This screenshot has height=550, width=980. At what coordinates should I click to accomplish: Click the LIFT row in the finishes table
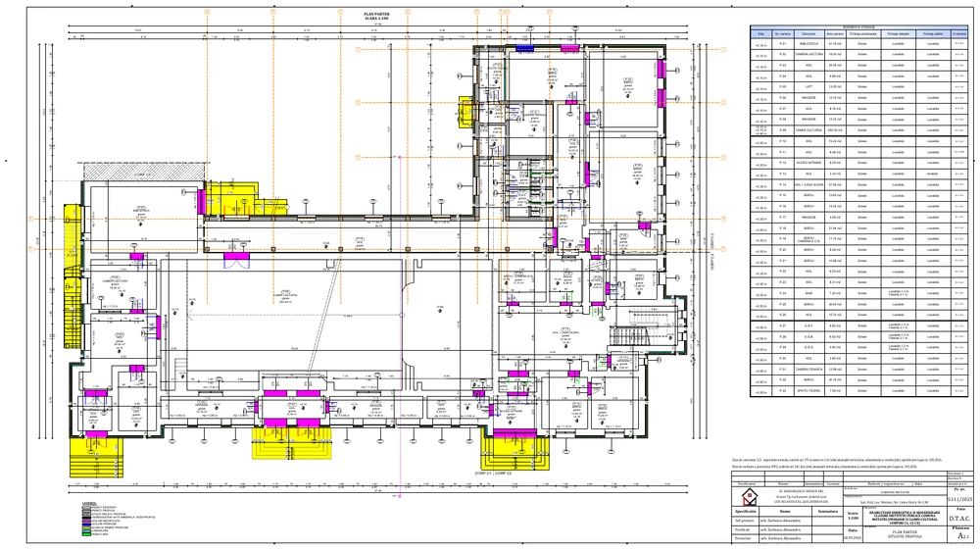tap(858, 87)
